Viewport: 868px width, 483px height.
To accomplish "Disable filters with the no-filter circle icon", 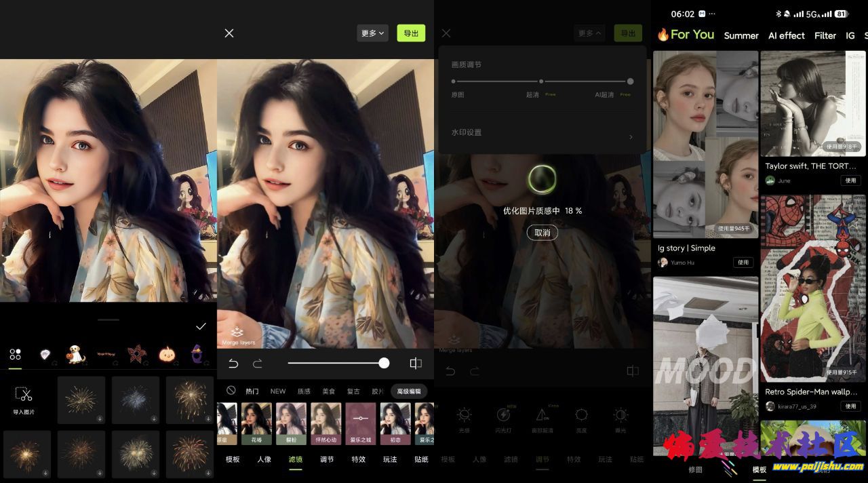I will (231, 391).
